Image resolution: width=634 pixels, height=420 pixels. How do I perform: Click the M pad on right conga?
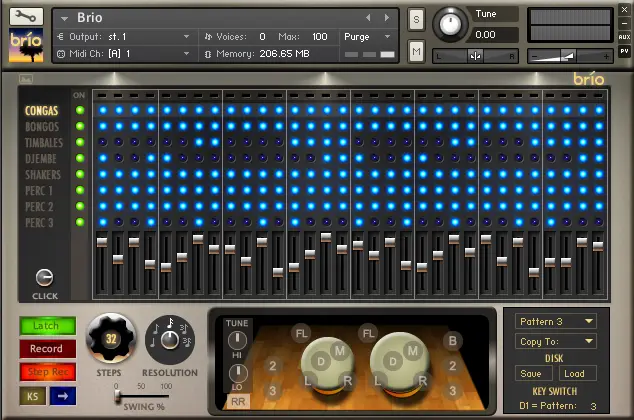(x=412, y=350)
